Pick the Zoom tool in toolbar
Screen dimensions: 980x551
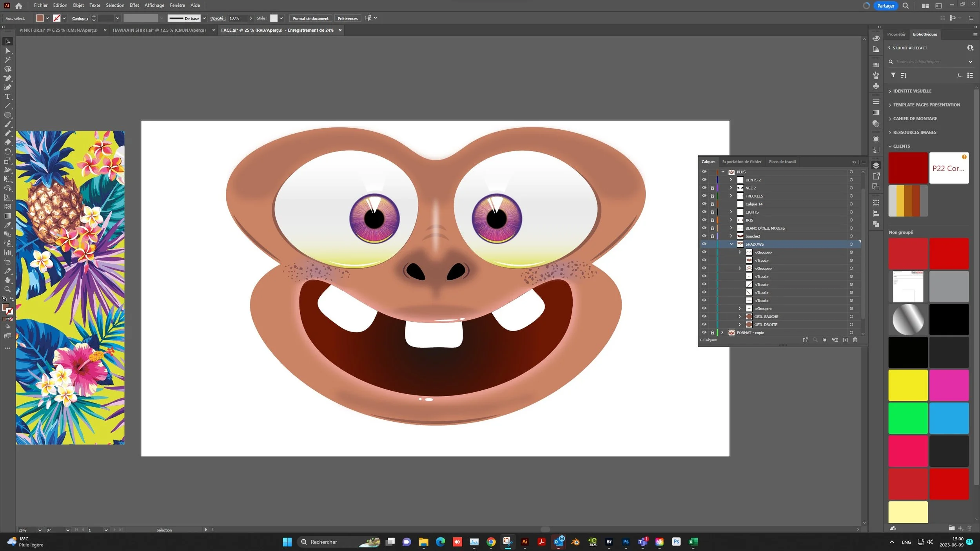pyautogui.click(x=7, y=289)
